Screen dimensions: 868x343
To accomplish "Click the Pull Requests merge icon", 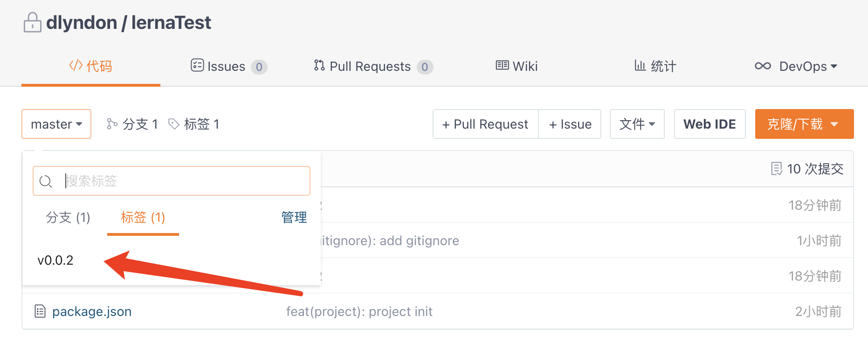I will [x=319, y=65].
